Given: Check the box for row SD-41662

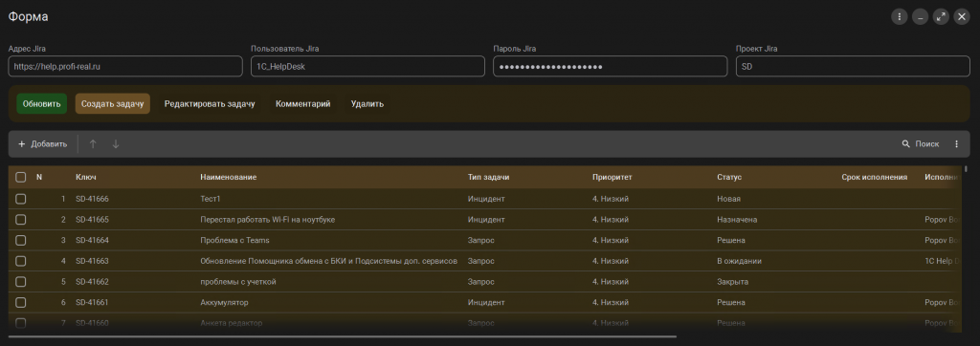Looking at the screenshot, I should [21, 282].
